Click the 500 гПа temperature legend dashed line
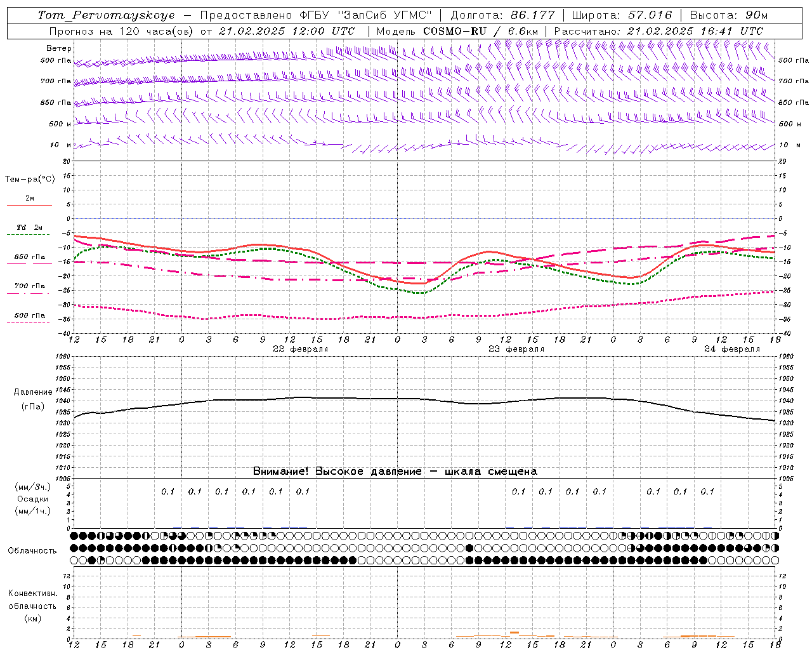Viewport: 812px width, 650px height. coord(29,323)
